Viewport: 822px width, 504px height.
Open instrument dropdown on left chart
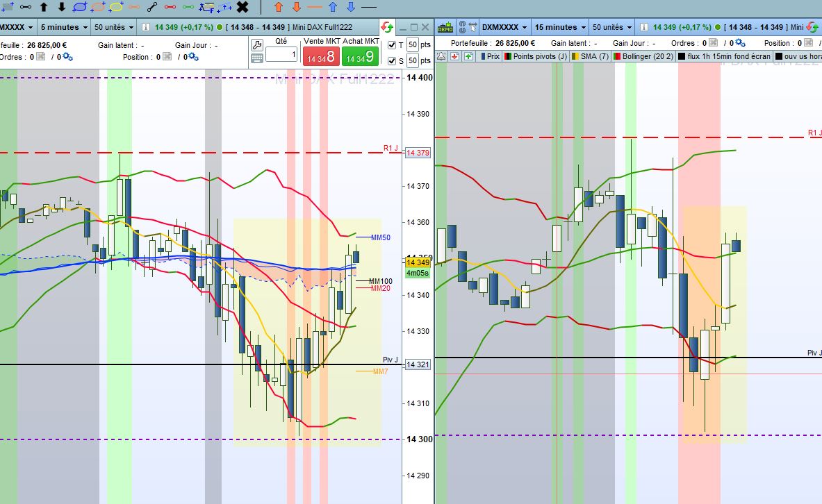[17, 27]
